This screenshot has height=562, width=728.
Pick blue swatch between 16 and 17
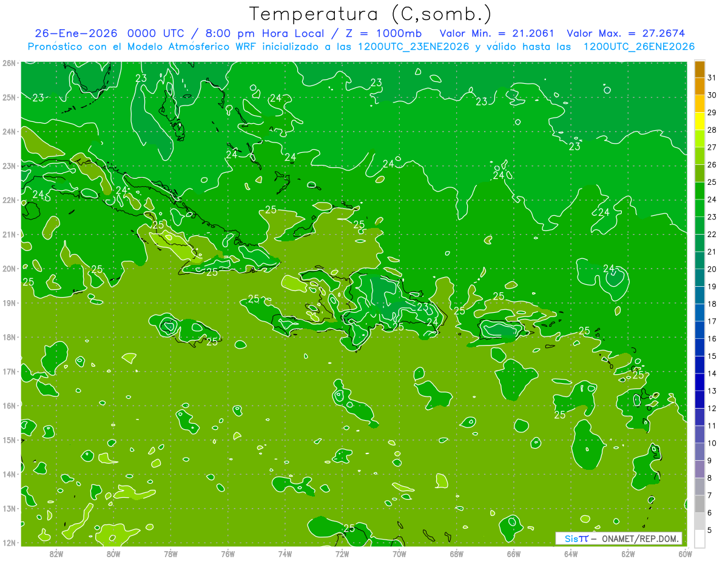[x=699, y=330]
